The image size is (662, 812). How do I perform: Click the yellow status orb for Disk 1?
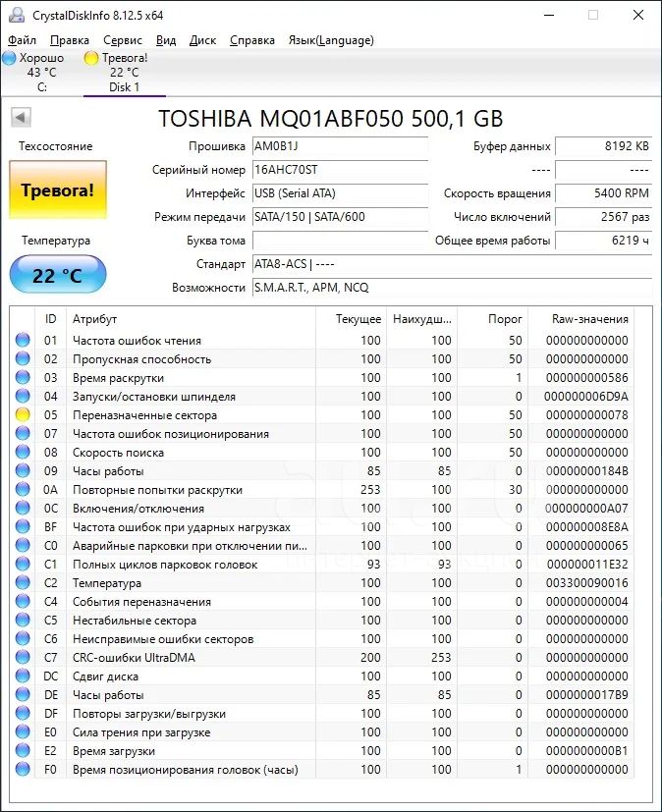tap(91, 58)
